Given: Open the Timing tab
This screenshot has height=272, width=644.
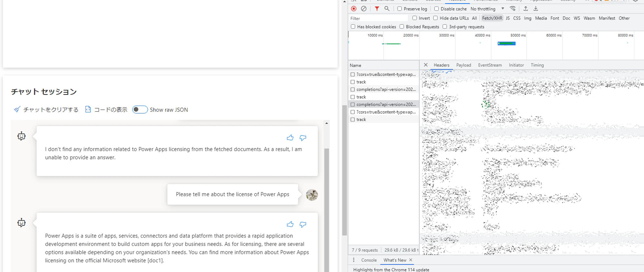Looking at the screenshot, I should [x=537, y=65].
